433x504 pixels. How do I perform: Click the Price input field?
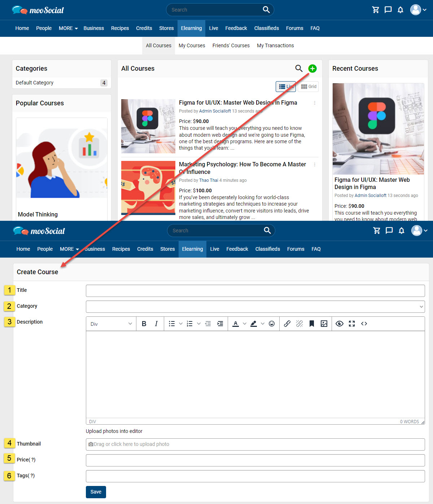255,460
